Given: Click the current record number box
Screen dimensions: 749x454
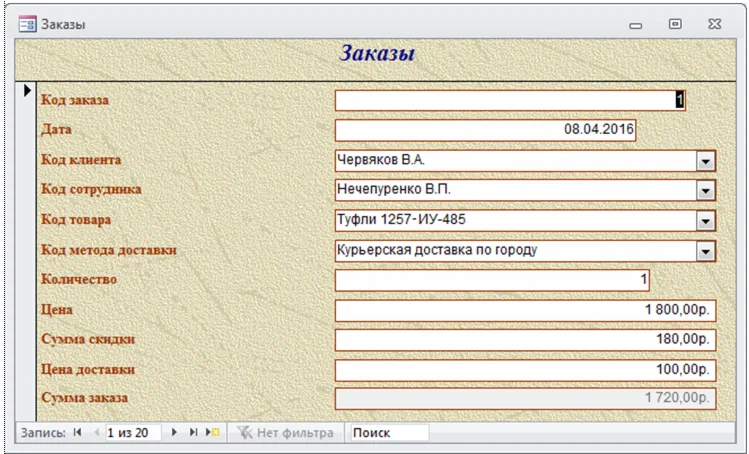Looking at the screenshot, I should click(x=135, y=433).
